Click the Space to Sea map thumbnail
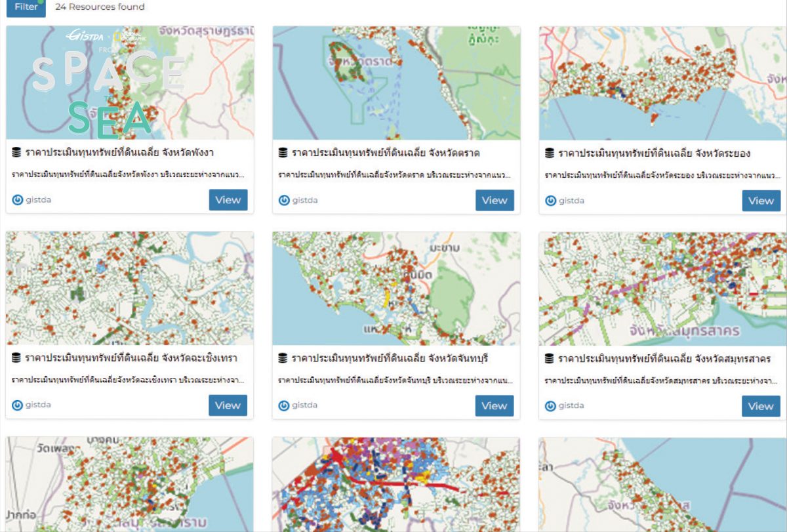Viewport: 787px width, 532px height. (130, 83)
